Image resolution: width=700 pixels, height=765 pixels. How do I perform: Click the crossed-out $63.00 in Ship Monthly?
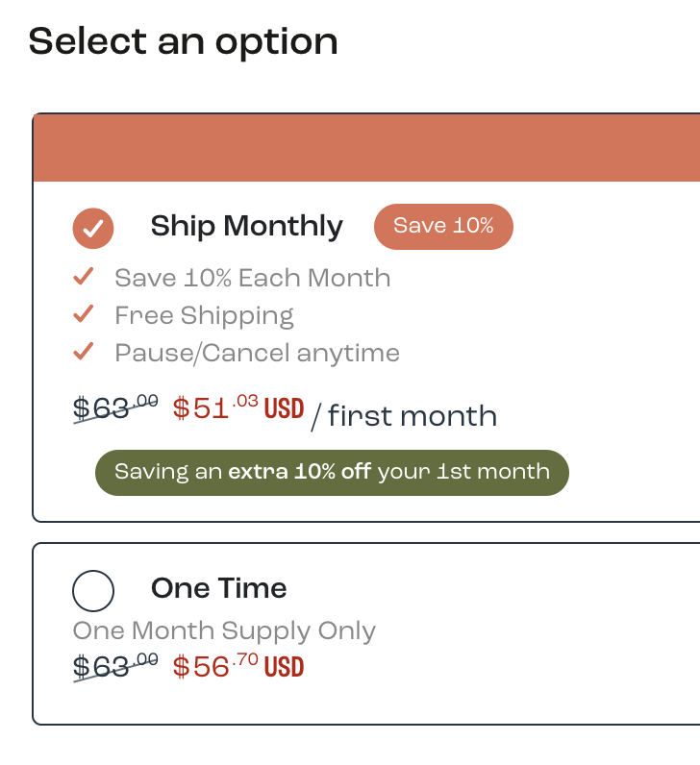115,407
